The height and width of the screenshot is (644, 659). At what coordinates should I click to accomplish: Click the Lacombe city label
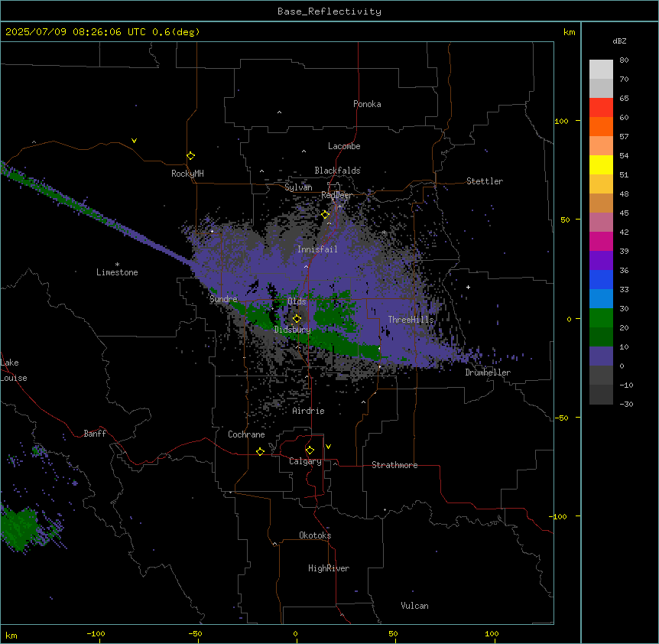click(x=344, y=146)
